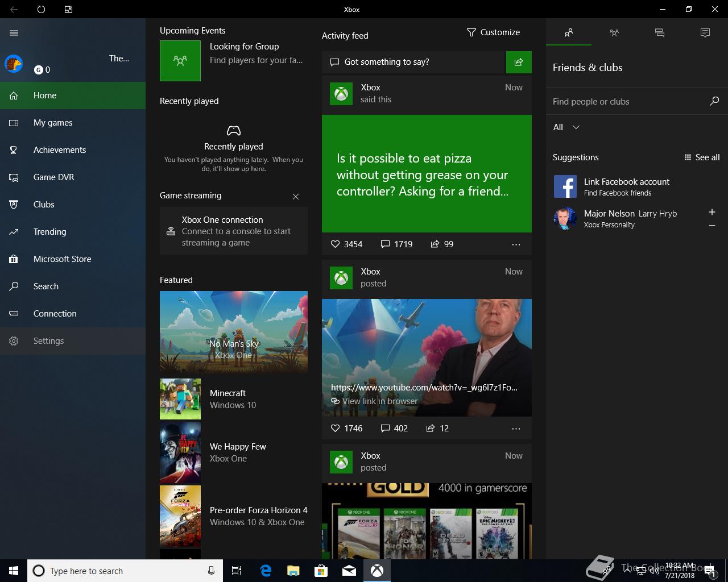The image size is (728, 582).
Task: Close the Game streaming section
Action: coord(296,197)
